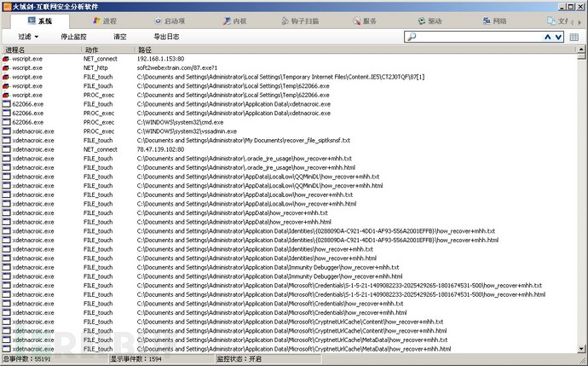Jump to next search result arrow
588x366 pixels.
558,37
